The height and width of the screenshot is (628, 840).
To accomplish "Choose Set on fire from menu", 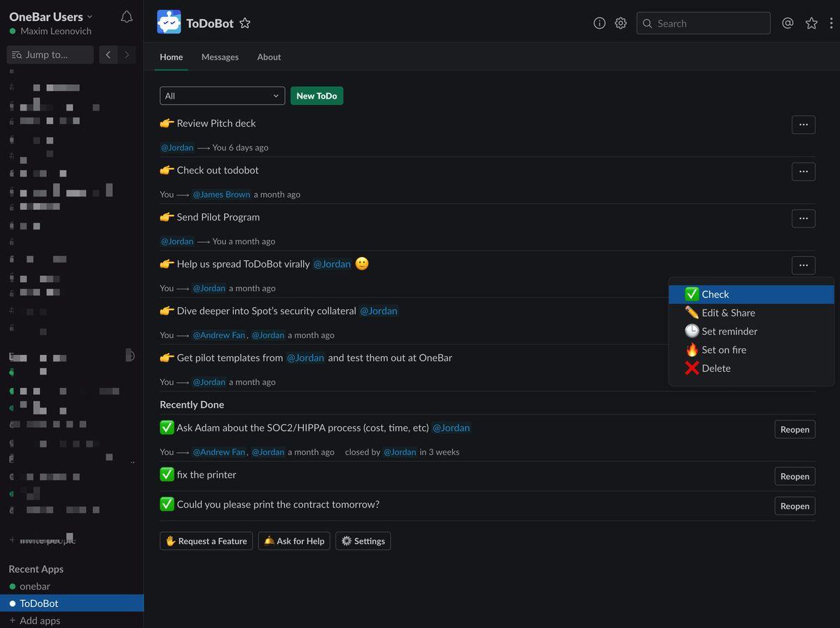I will [x=723, y=350].
